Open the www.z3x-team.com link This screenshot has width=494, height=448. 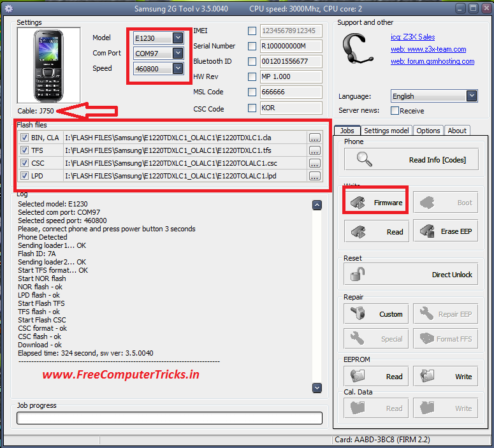click(428, 49)
